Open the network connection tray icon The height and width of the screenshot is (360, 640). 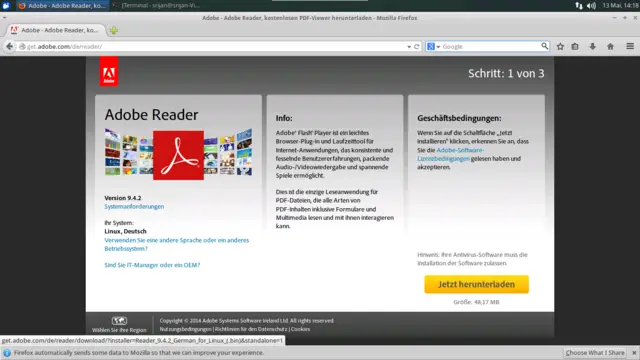point(579,6)
